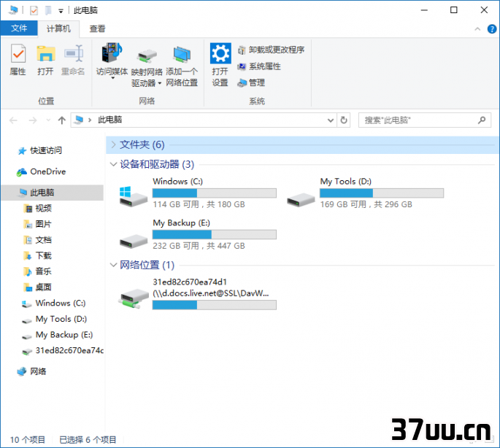Open the 下载 folder in sidebar
This screenshot has width=500, height=448.
coord(43,255)
